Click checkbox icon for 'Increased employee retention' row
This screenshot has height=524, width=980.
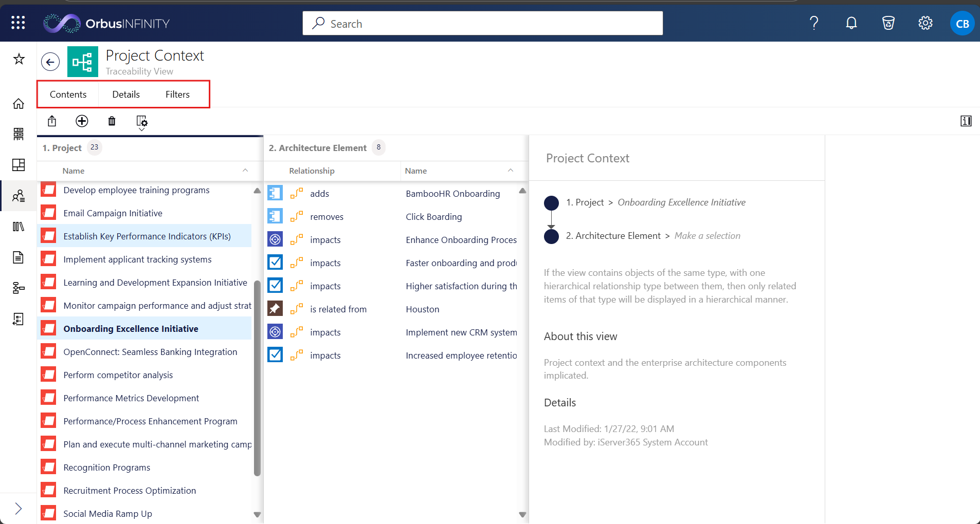coord(275,355)
